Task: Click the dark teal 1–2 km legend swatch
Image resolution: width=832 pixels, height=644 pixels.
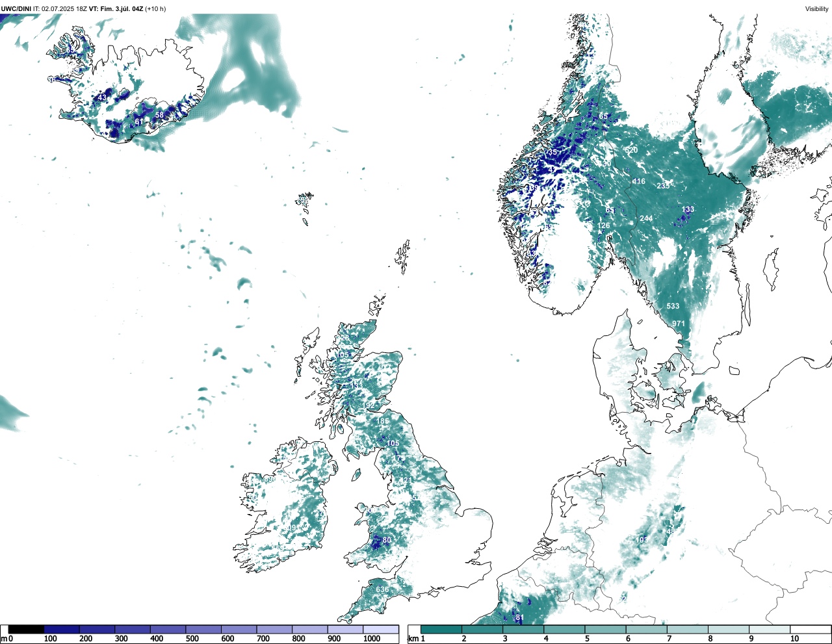Action: pyautogui.click(x=441, y=629)
